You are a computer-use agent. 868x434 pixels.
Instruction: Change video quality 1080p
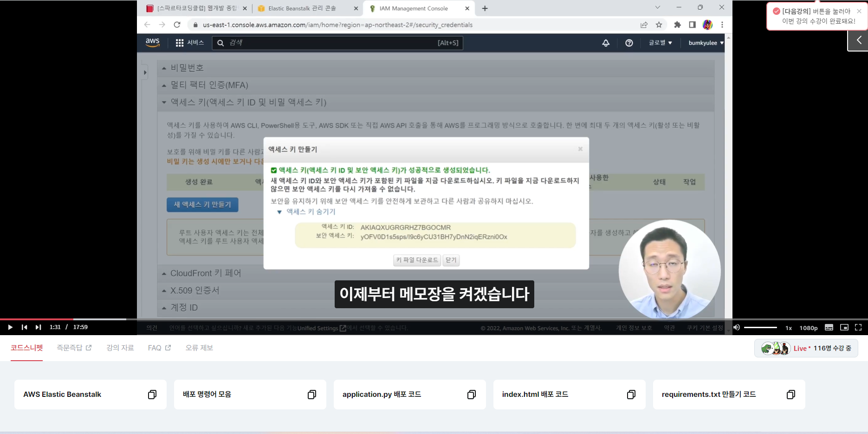808,328
